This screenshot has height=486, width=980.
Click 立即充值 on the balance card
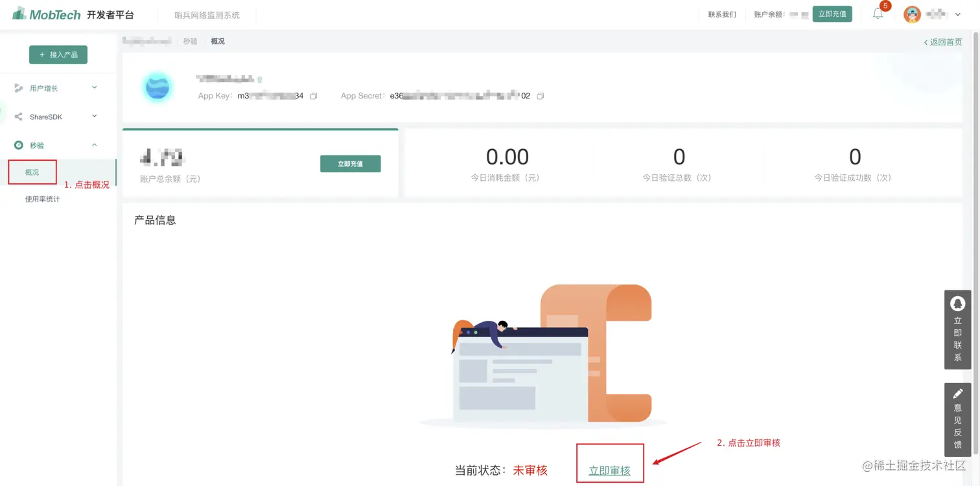point(350,163)
